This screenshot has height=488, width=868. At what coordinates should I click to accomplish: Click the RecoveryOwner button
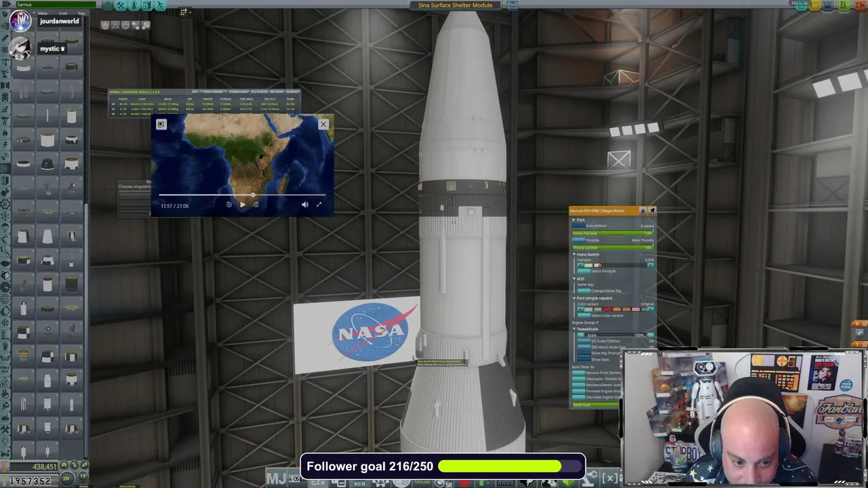(578, 385)
